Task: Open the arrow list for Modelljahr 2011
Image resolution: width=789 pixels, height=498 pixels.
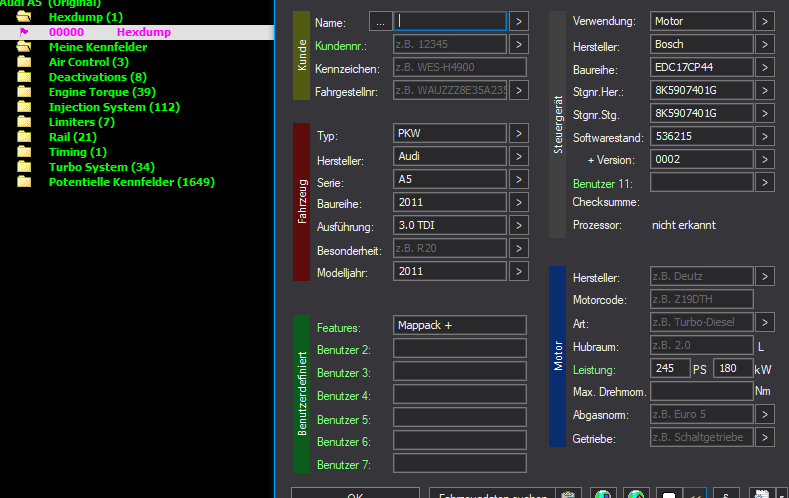Action: (x=519, y=272)
